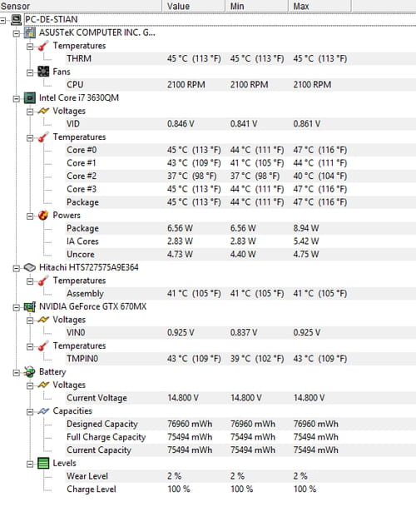
Task: Collapse the Battery Capacities group
Action: pyautogui.click(x=30, y=412)
